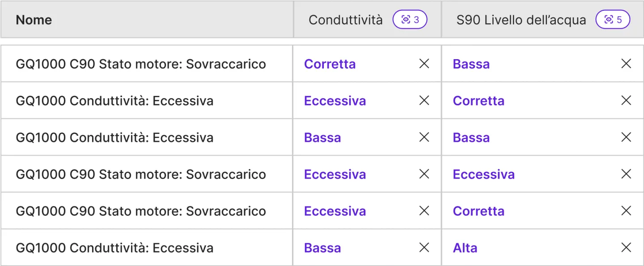Viewport: 644px width, 266px height.
Task: Remove Corretta water level in Conduttività: Eccessiva row
Action: (x=626, y=100)
